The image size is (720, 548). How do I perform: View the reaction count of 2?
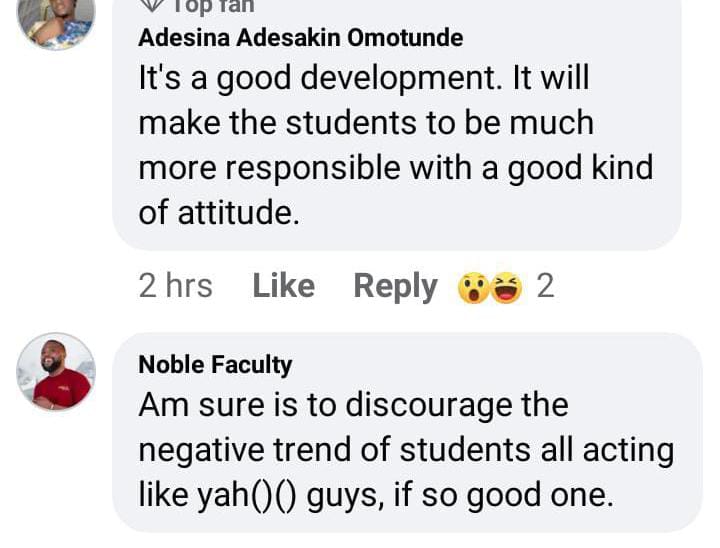pos(545,287)
